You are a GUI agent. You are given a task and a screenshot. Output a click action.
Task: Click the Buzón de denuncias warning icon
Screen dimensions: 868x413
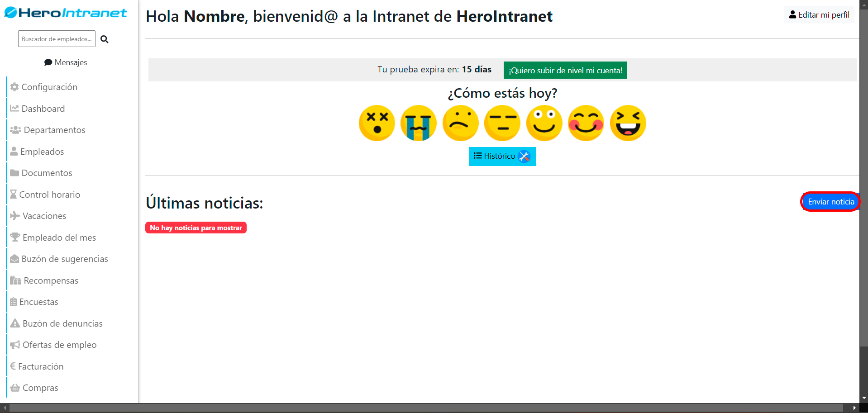(15, 323)
